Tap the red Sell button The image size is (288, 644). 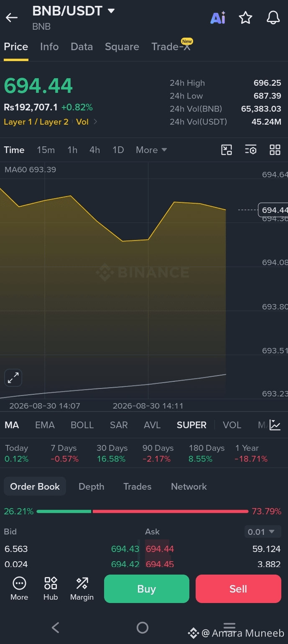(x=238, y=589)
